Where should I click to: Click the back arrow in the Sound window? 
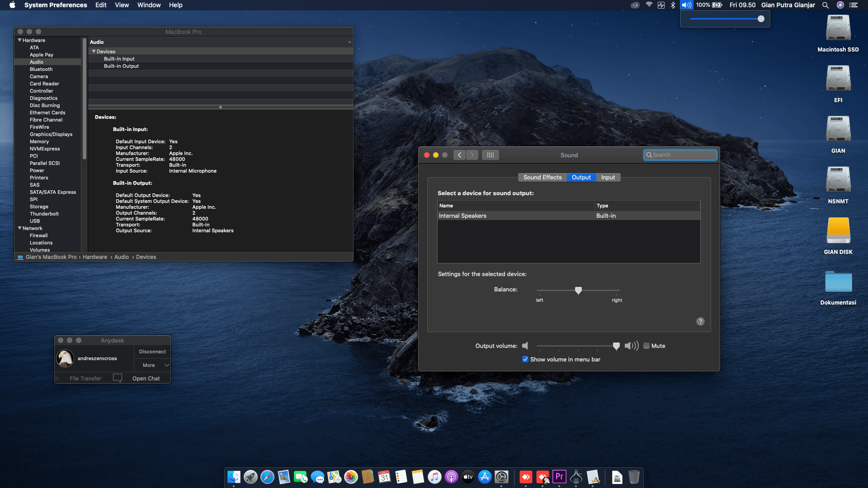pos(459,155)
